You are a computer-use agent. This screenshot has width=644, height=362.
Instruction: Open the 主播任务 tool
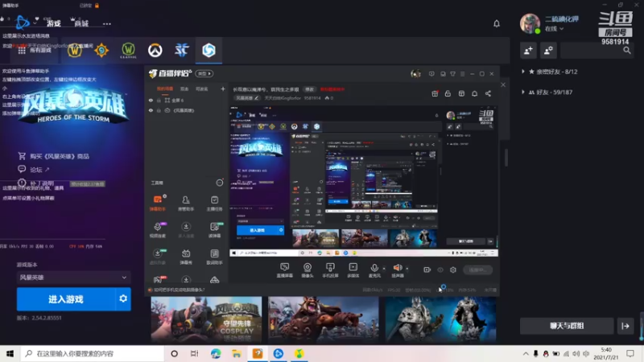point(214,203)
